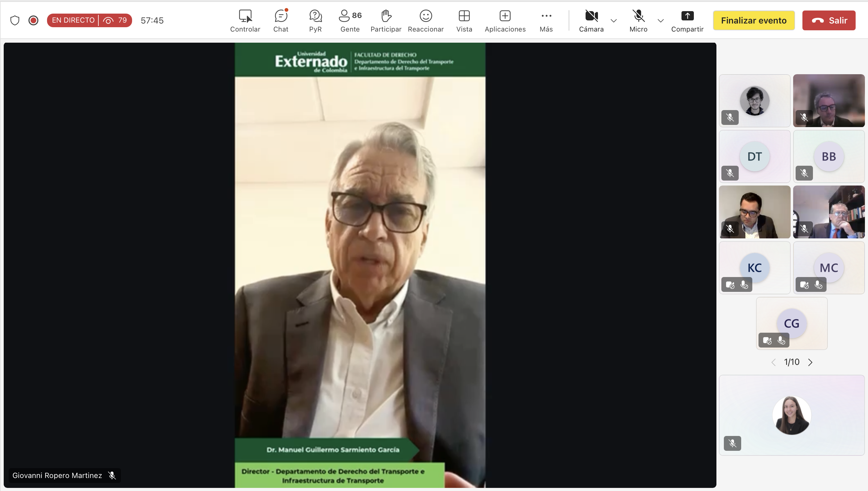Click the Finalizar evento button
Viewport: 868px width, 491px height.
(753, 20)
